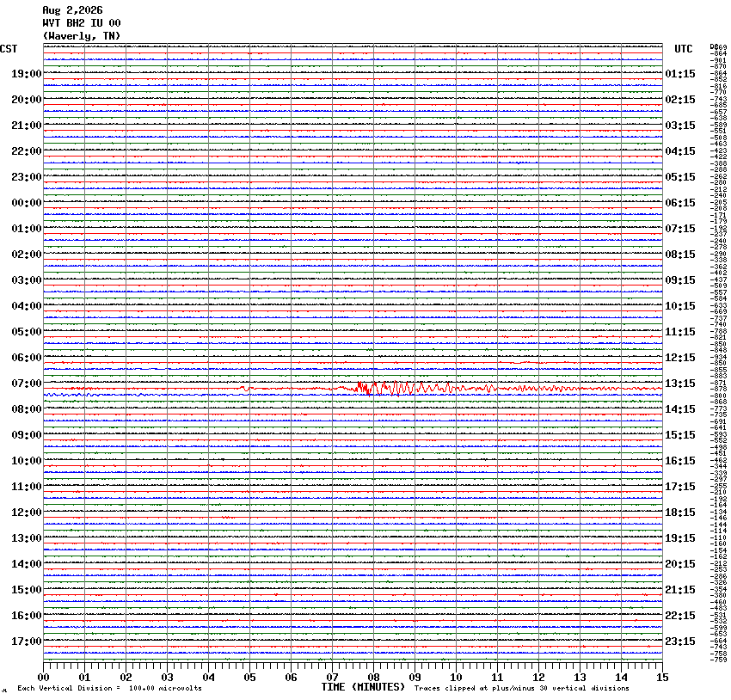
Task: Click the 00:00 CST midnight label
Action: point(27,203)
